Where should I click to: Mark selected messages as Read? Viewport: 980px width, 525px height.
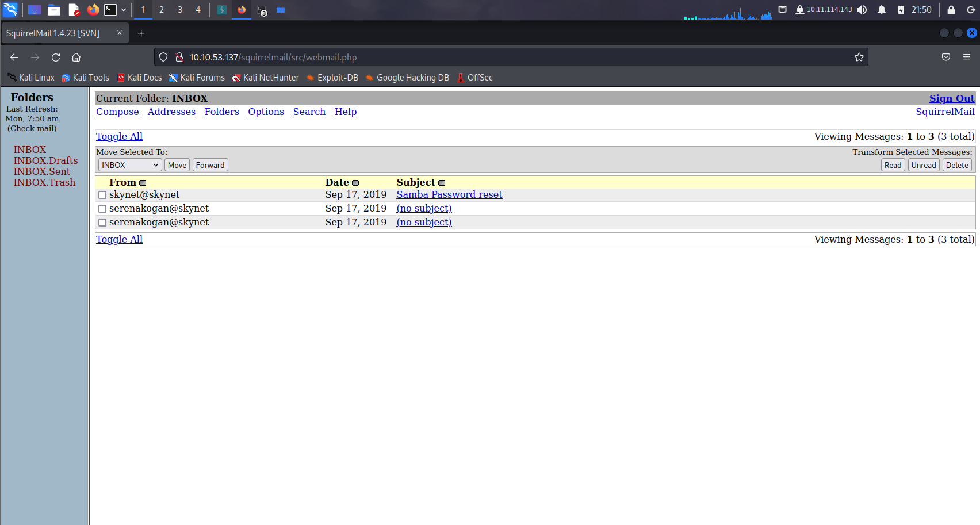(x=893, y=165)
